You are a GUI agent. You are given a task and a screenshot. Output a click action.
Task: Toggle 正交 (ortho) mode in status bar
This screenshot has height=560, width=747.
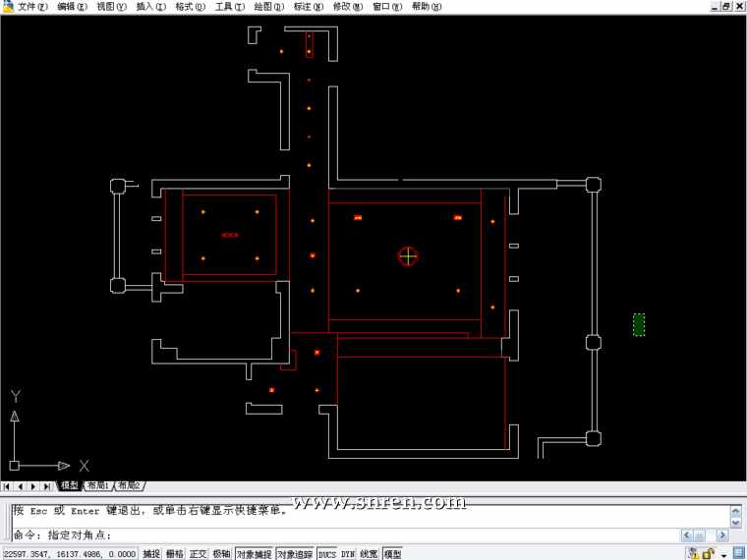point(199,554)
